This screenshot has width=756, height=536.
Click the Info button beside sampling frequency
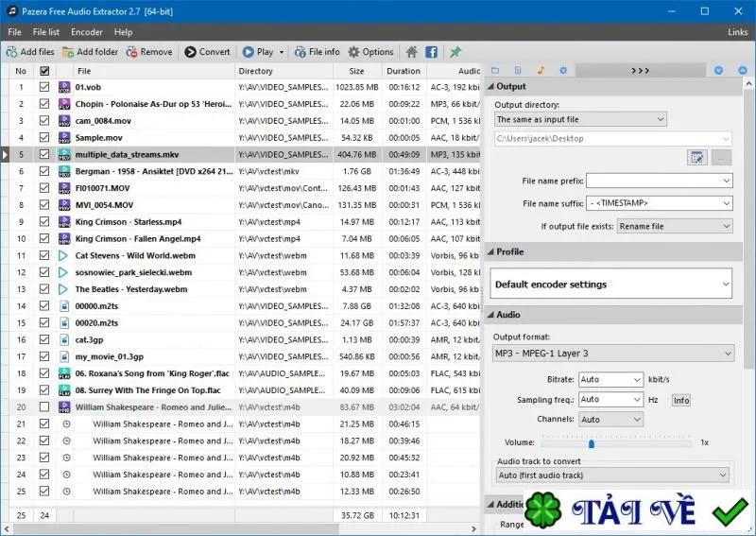pos(681,400)
